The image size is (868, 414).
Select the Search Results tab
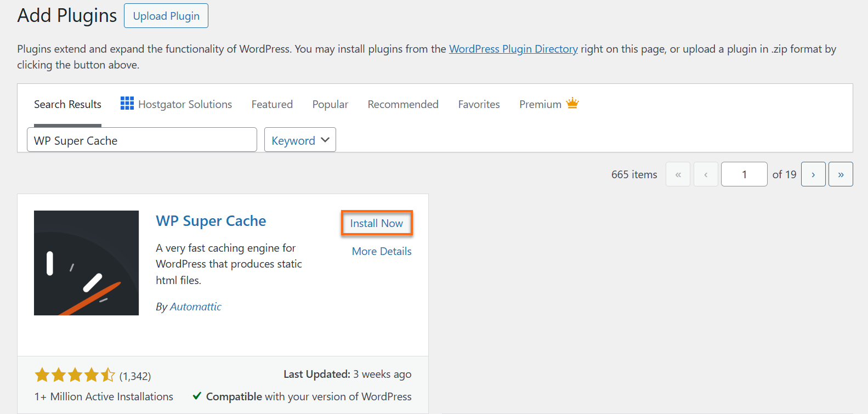coord(67,104)
